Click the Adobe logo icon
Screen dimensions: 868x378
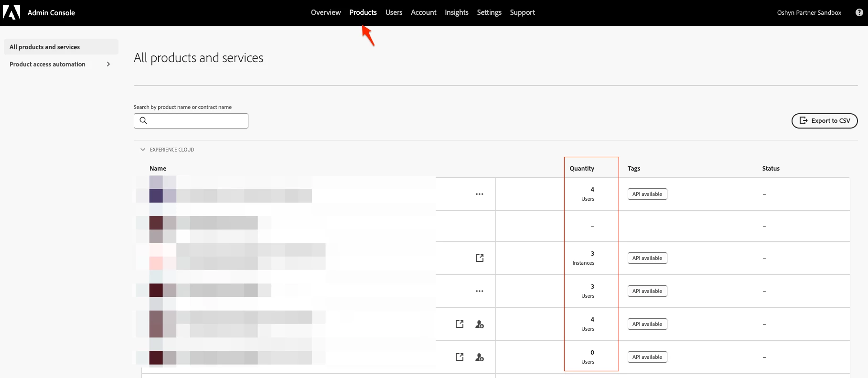point(11,12)
